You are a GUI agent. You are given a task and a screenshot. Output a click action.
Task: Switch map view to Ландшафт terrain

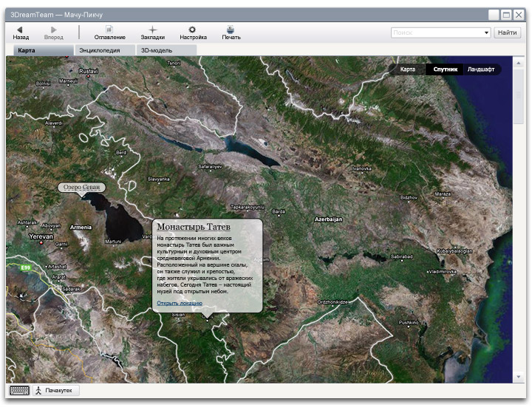click(481, 69)
